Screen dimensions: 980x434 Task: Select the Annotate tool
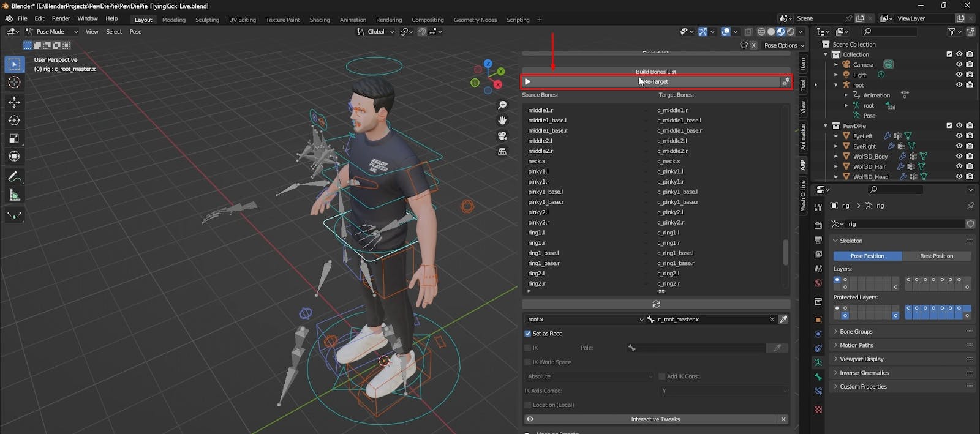[14, 177]
